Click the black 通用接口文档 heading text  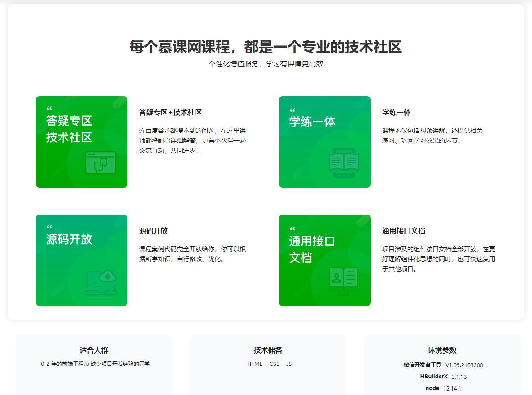click(x=404, y=231)
